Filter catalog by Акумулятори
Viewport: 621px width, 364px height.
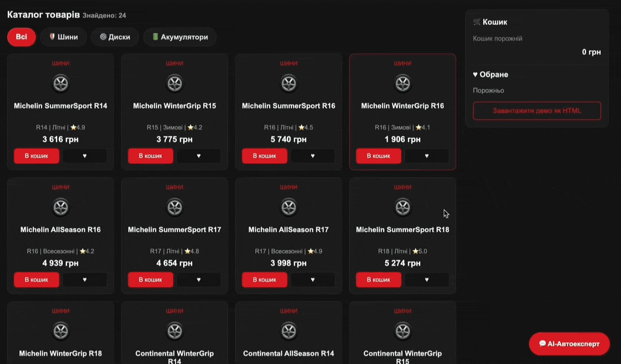[180, 37]
